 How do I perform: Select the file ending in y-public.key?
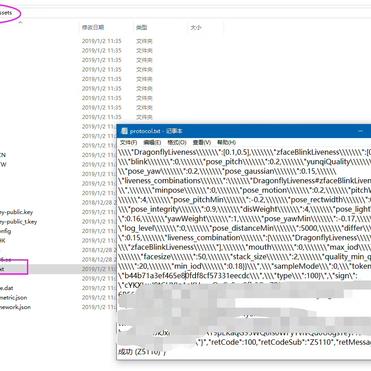point(16,212)
